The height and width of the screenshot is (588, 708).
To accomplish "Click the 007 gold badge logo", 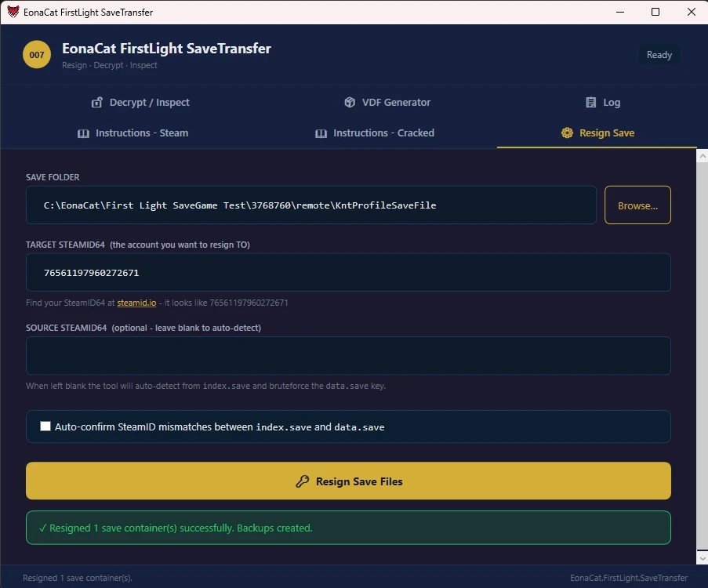I will (x=37, y=55).
